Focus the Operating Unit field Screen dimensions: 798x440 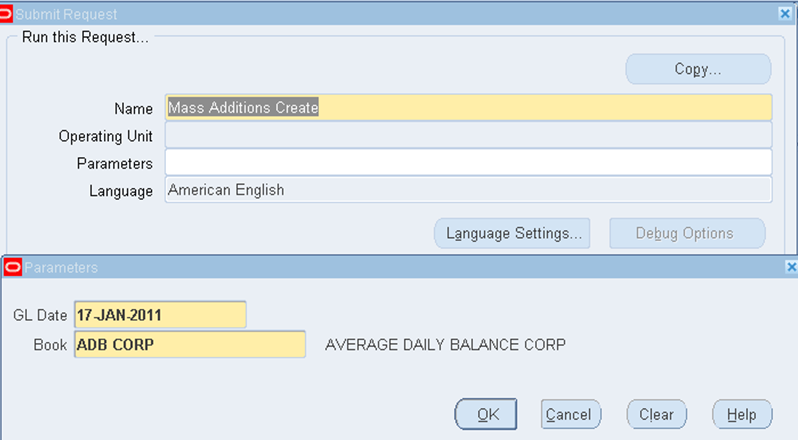[468, 135]
